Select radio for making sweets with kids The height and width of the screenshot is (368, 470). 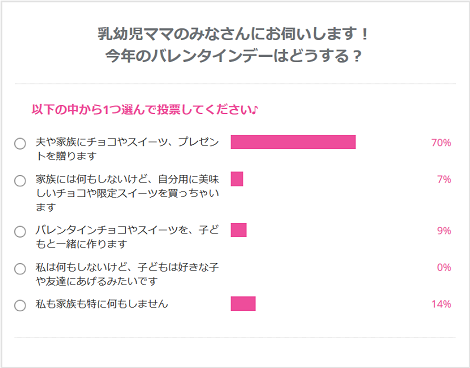coord(20,231)
